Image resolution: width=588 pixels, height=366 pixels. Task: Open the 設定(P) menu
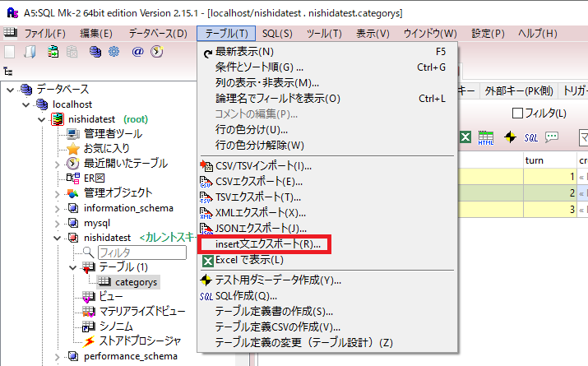488,34
